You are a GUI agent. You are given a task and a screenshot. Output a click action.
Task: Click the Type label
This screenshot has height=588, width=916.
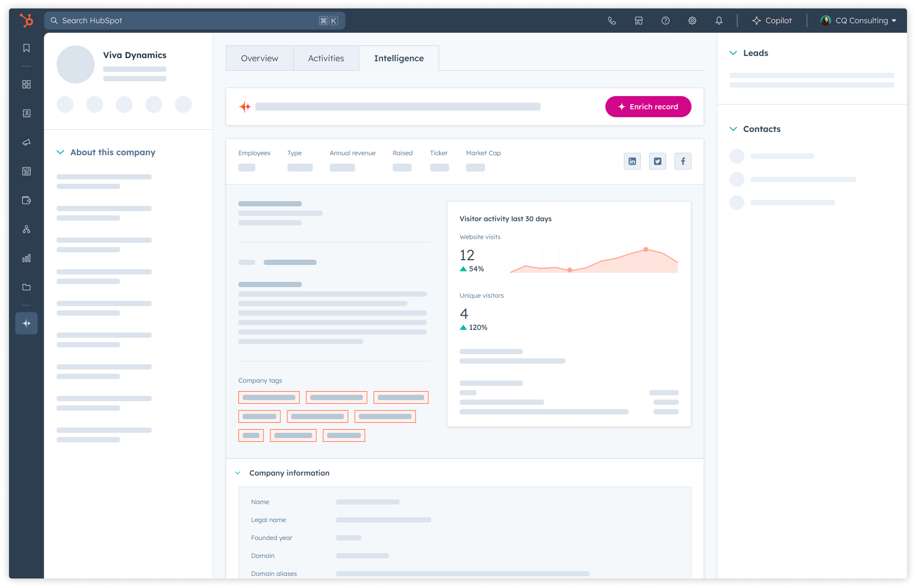click(294, 153)
